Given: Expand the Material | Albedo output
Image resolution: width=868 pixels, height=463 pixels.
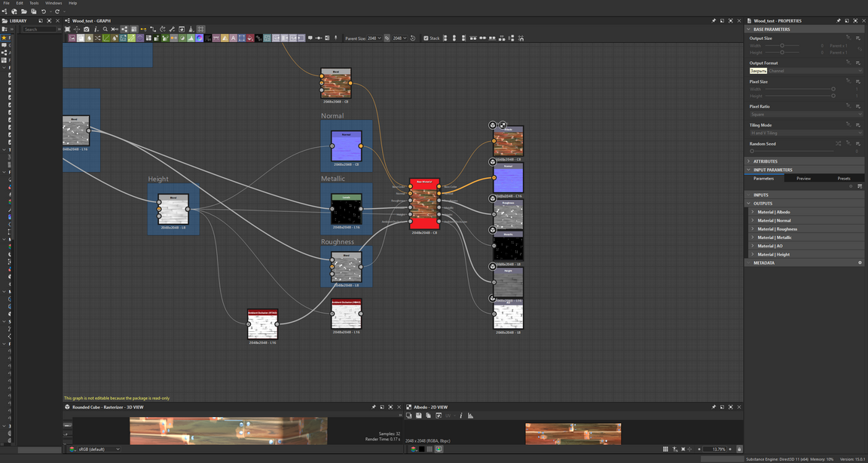Looking at the screenshot, I should [752, 212].
